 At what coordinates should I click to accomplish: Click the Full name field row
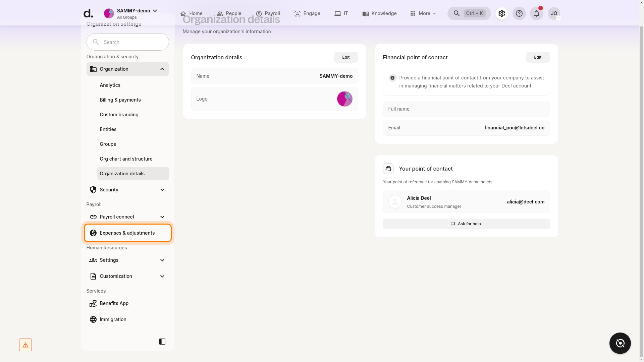click(x=466, y=109)
